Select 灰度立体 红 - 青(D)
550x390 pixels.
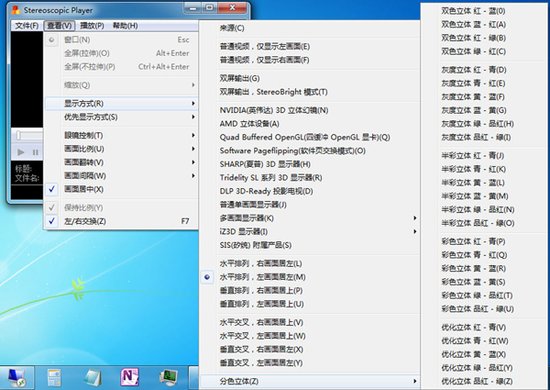tap(484, 70)
